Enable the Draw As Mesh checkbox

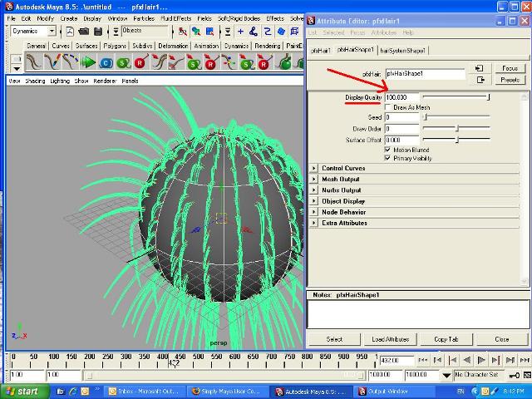[388, 107]
